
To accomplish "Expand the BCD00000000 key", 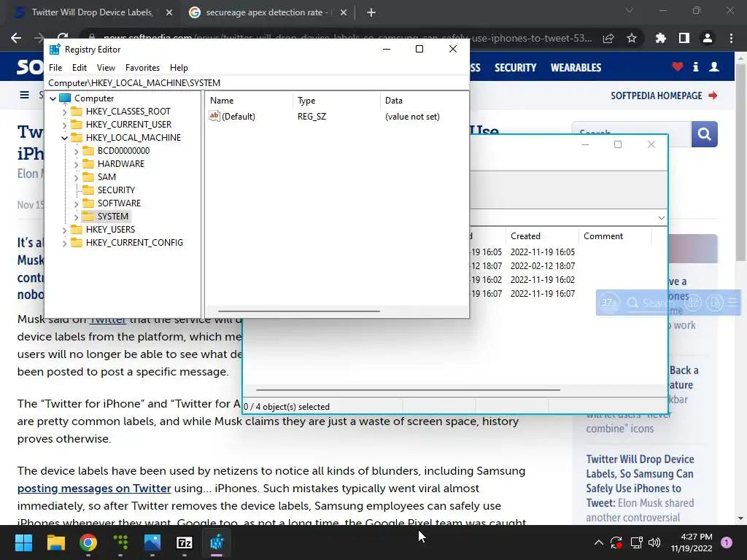I will [76, 151].
